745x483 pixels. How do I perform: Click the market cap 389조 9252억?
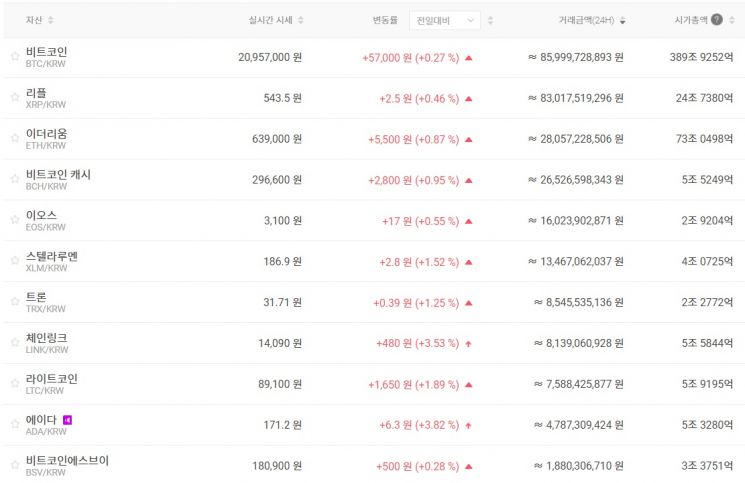(702, 57)
